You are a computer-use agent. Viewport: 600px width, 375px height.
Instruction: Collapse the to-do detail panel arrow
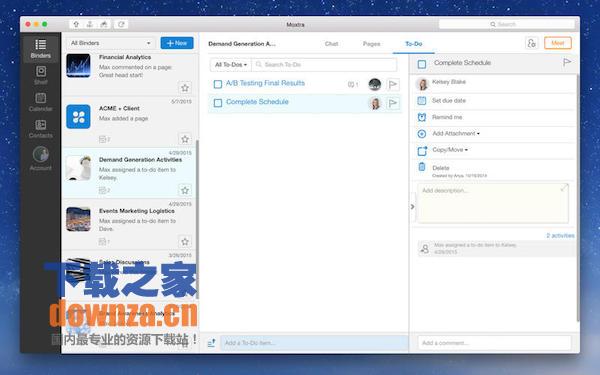point(412,207)
